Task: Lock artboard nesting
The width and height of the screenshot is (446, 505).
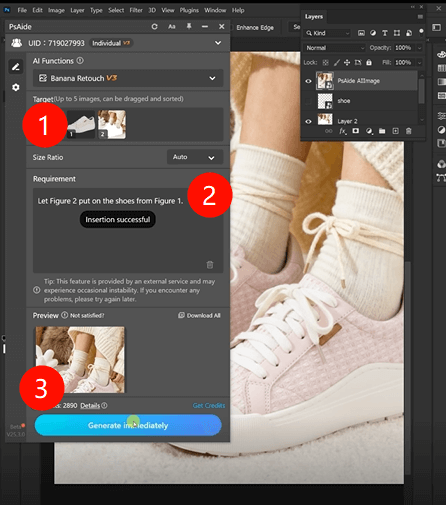Action: coord(358,62)
